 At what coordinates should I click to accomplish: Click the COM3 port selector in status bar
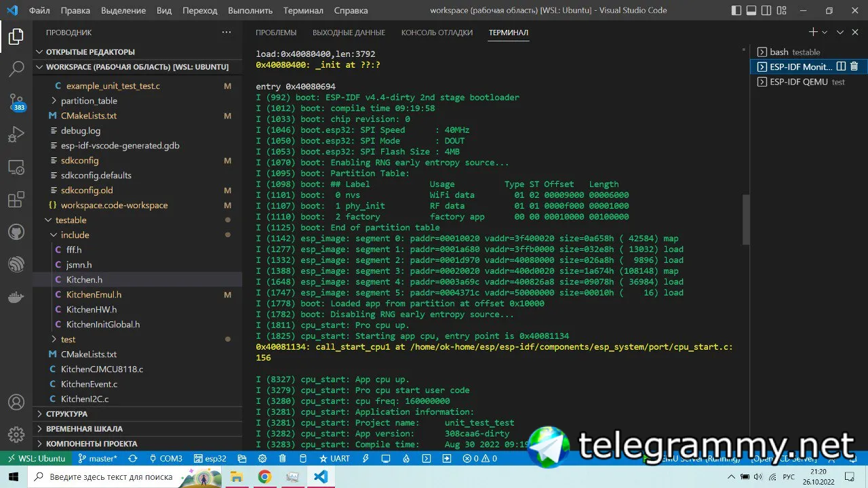pyautogui.click(x=165, y=459)
